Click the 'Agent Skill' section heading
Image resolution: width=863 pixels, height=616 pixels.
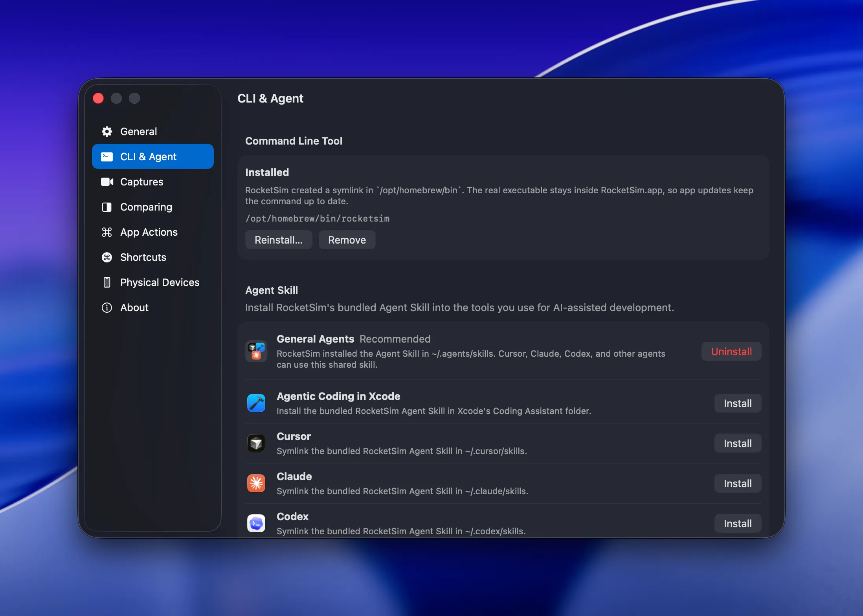(272, 290)
